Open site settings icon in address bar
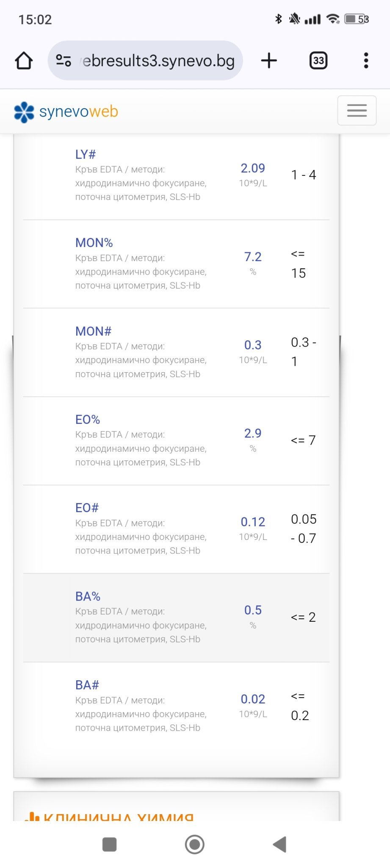The height and width of the screenshot is (868, 390). point(64,61)
